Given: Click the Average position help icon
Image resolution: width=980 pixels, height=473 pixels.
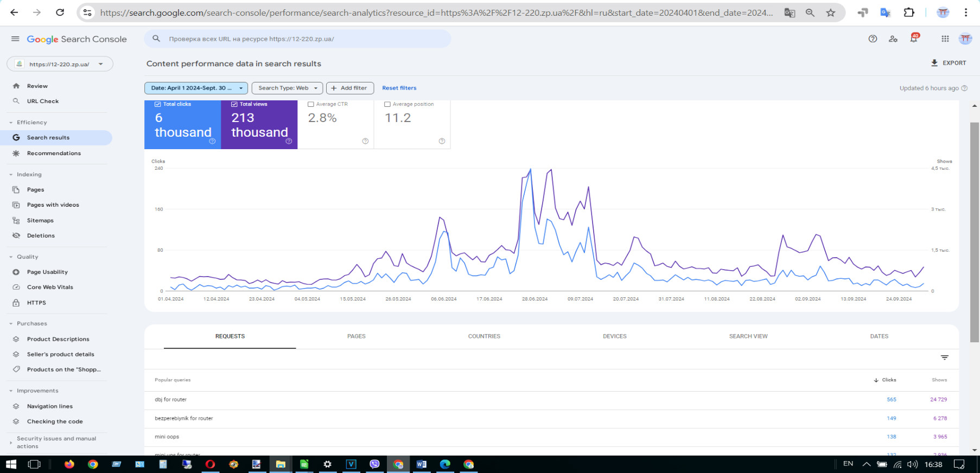Looking at the screenshot, I should click(x=442, y=141).
